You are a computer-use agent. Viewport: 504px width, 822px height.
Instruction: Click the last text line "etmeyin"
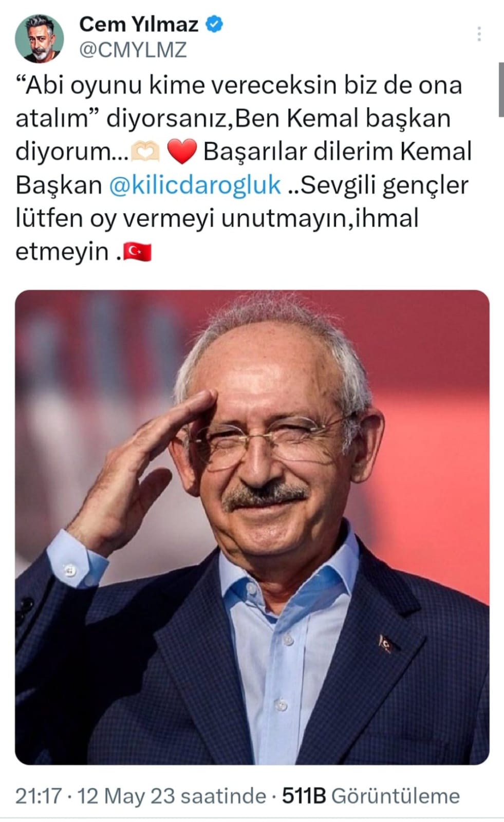coord(62,252)
